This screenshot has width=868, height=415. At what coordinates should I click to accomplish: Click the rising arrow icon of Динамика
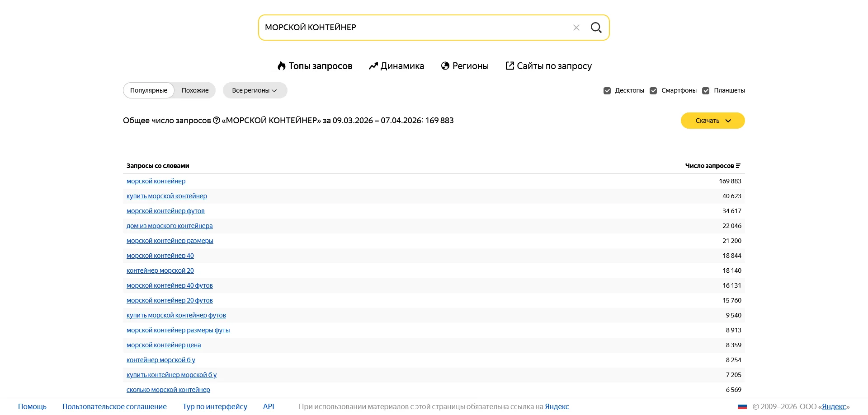point(373,66)
